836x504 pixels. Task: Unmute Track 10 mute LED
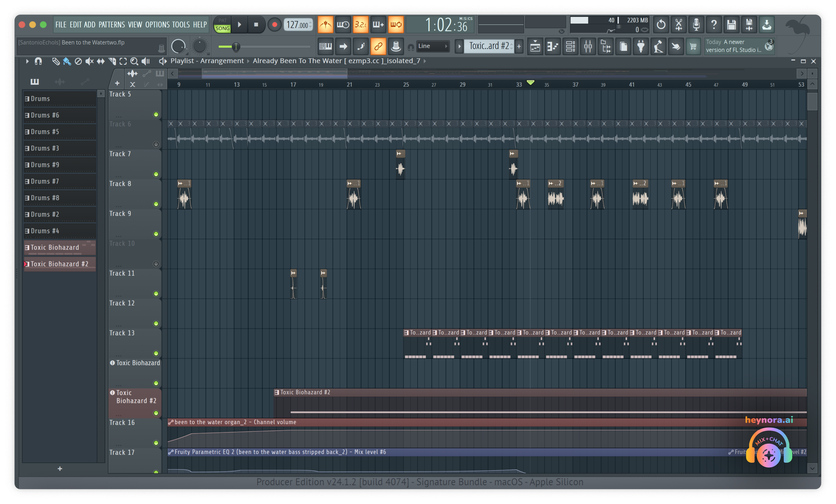[x=156, y=264]
